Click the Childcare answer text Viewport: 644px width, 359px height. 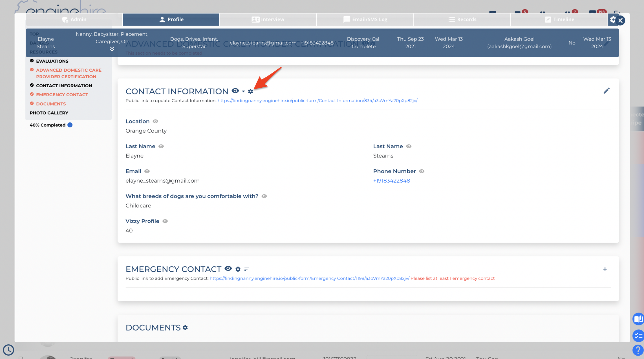[x=138, y=206]
